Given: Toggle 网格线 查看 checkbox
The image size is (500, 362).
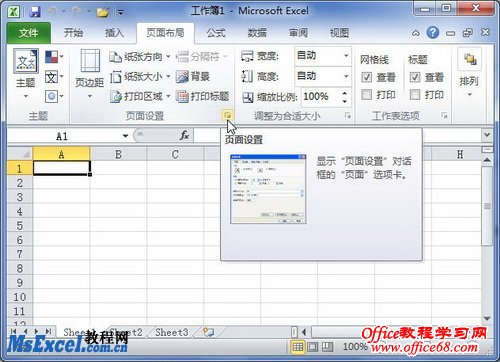Looking at the screenshot, I should 367,77.
